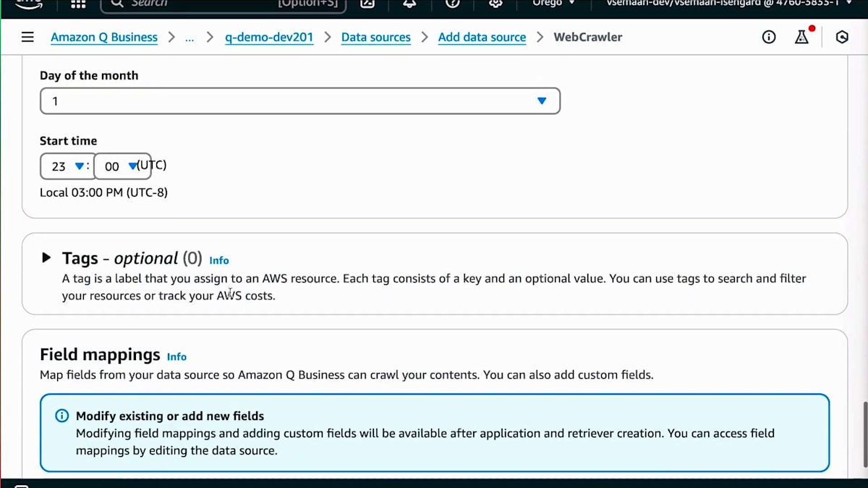868x488 pixels.
Task: Open Info link next to Tags
Action: click(219, 260)
